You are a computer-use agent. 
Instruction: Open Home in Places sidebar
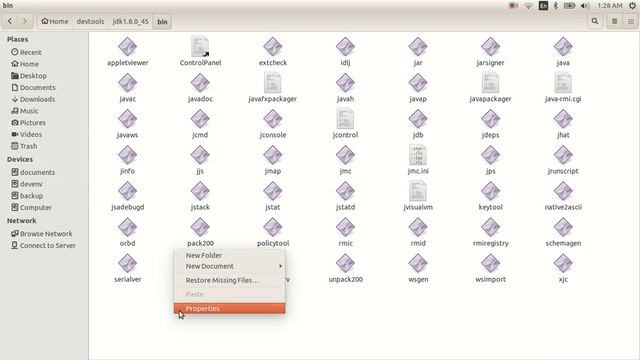pos(25,64)
